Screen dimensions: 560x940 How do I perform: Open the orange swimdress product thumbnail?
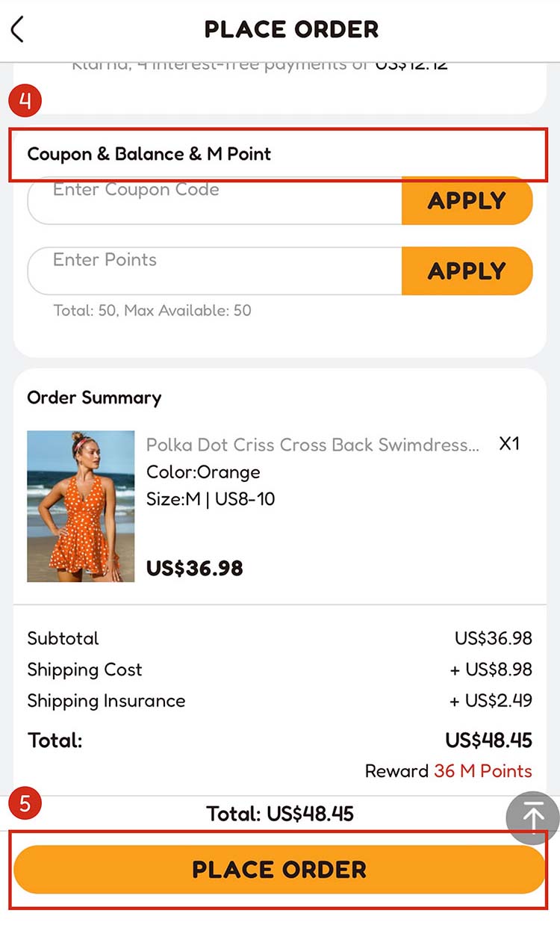click(81, 506)
